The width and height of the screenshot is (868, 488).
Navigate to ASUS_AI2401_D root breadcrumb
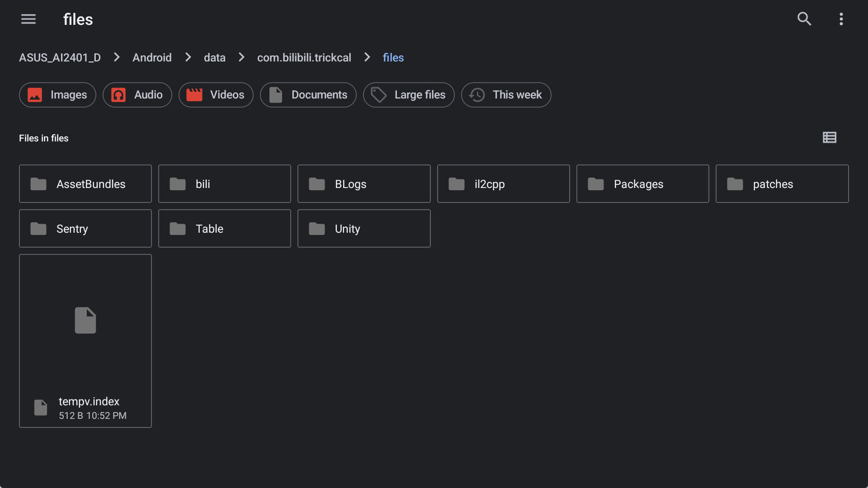click(x=60, y=58)
